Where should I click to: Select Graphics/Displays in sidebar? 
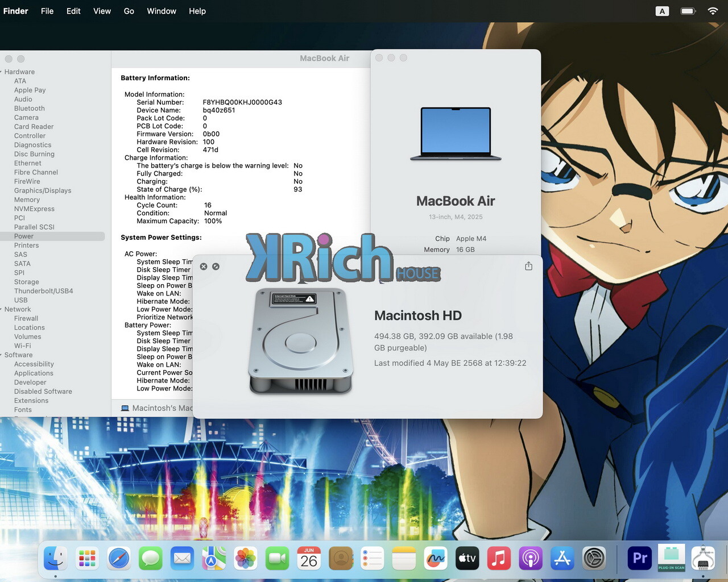[43, 190]
